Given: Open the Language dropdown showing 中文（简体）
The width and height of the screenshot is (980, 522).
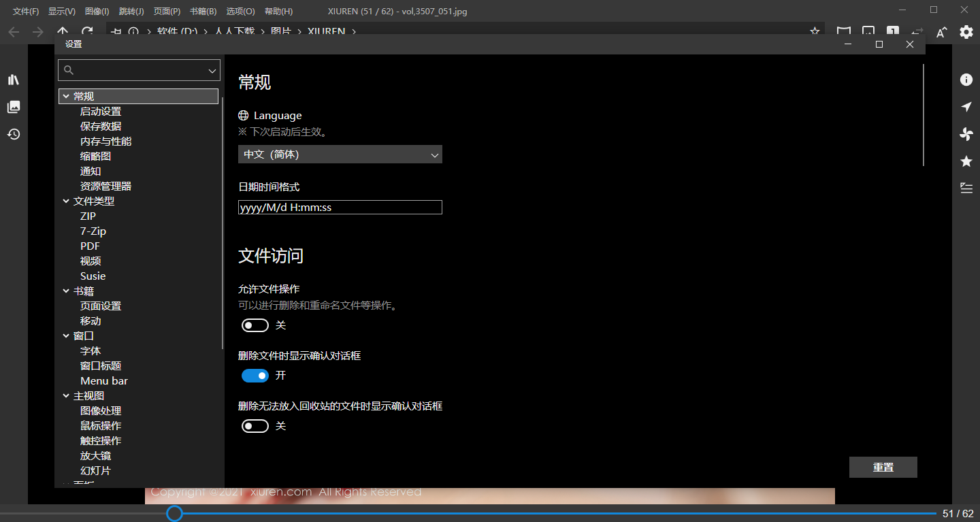Looking at the screenshot, I should pyautogui.click(x=340, y=154).
